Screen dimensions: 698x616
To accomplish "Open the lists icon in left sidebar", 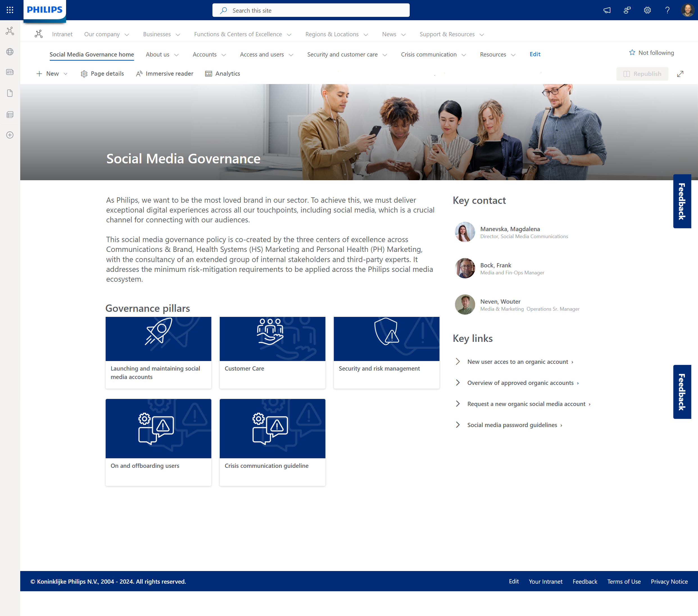I will 10,114.
